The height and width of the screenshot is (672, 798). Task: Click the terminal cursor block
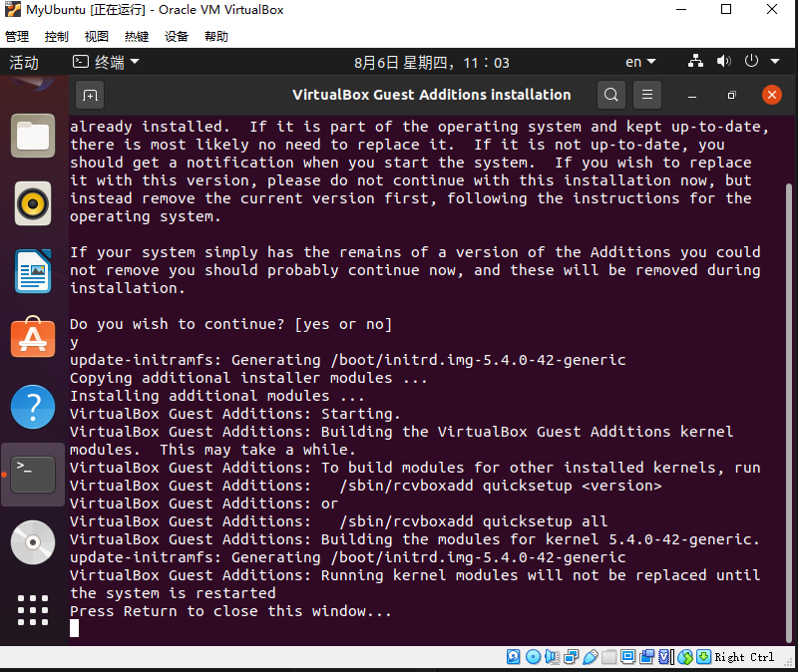74,628
